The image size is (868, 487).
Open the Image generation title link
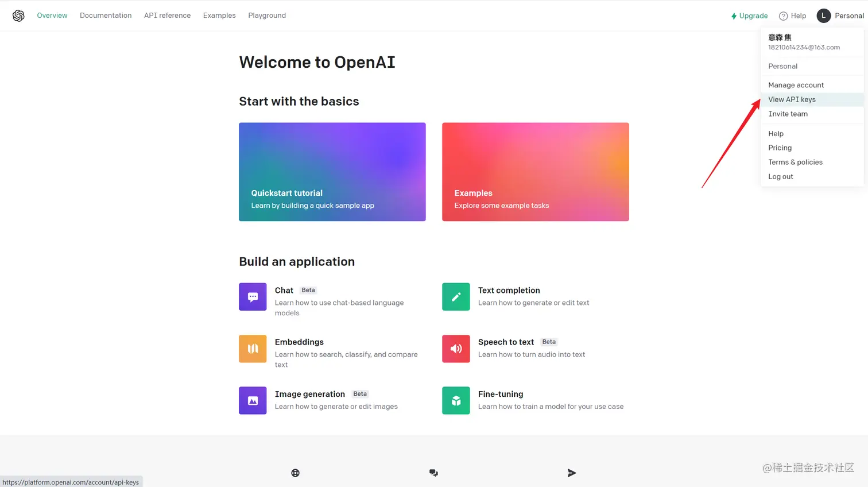(310, 394)
